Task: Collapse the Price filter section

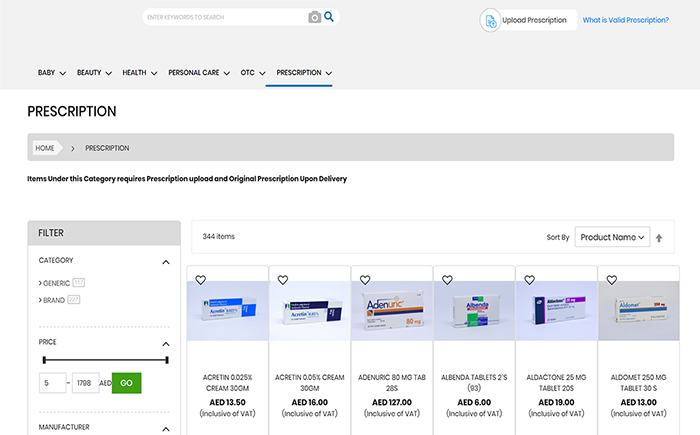Action: (x=166, y=344)
